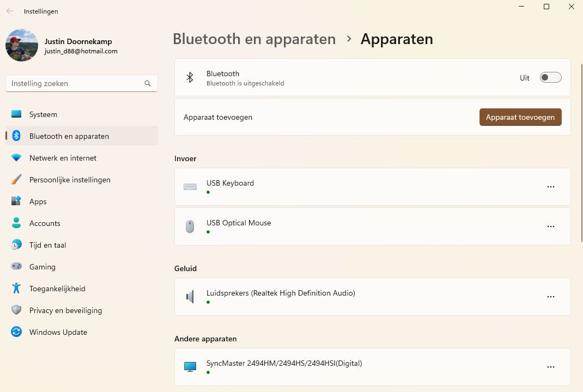
Task: Open more options for USB Keyboard
Action: click(550, 187)
